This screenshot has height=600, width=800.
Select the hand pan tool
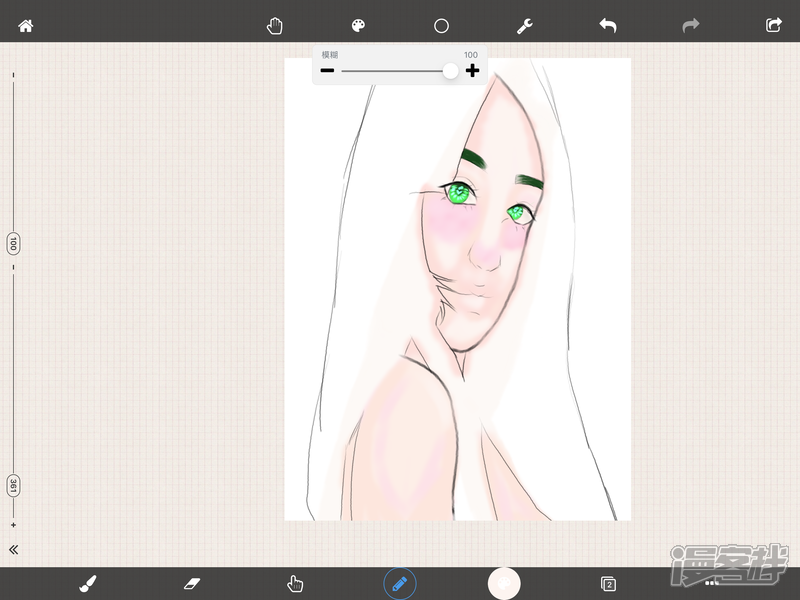pos(274,26)
